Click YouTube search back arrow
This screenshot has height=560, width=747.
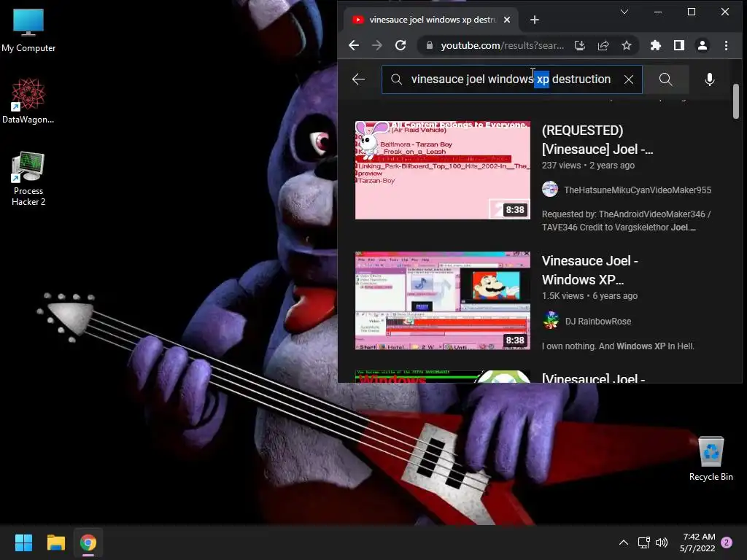[358, 79]
